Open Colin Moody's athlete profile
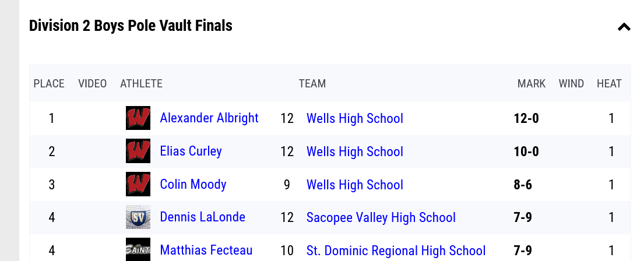Image resolution: width=644 pixels, height=261 pixels. pyautogui.click(x=193, y=185)
